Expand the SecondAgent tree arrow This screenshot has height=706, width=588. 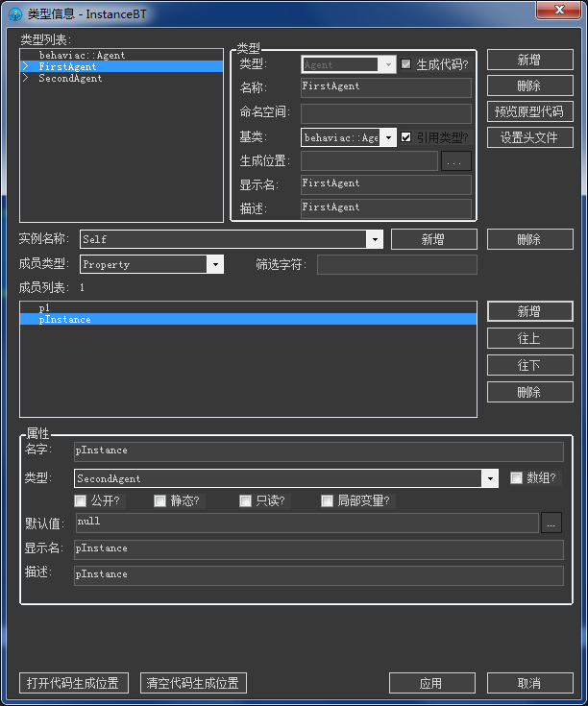coord(25,79)
